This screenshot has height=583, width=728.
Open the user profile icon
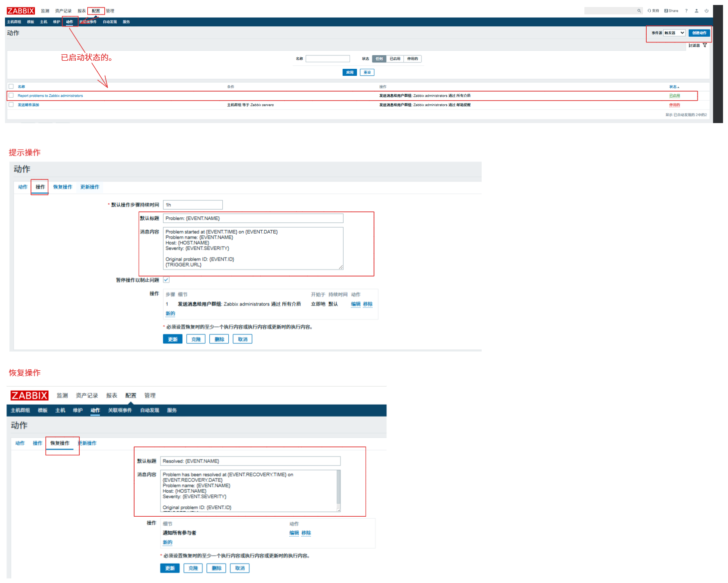click(697, 10)
